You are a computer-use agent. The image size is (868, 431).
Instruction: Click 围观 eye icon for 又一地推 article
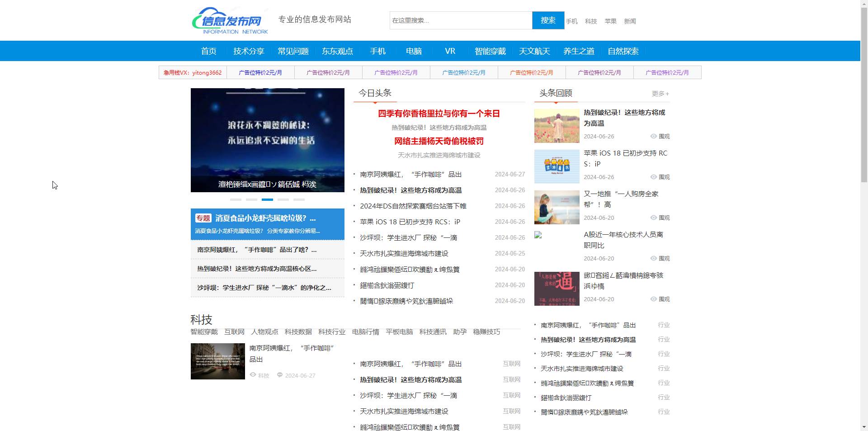(x=653, y=218)
